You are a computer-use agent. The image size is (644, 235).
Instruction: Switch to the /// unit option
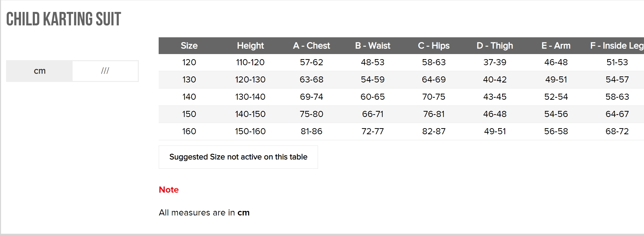tap(105, 71)
